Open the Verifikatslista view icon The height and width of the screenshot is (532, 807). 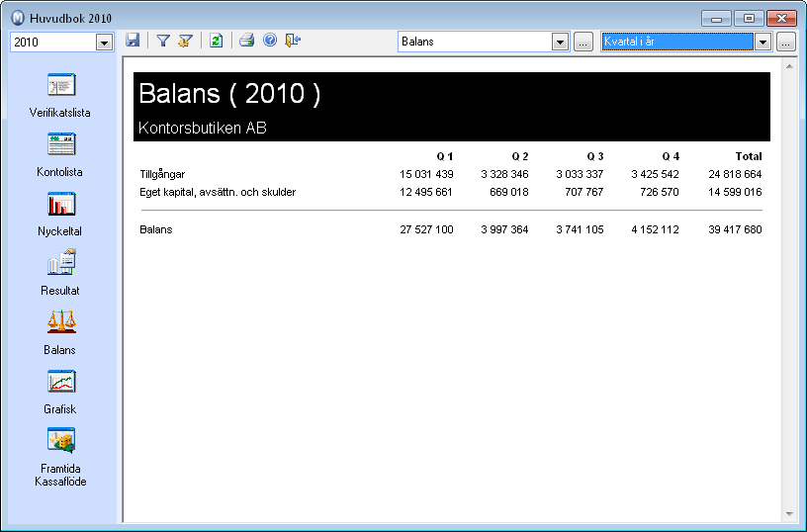coord(61,85)
